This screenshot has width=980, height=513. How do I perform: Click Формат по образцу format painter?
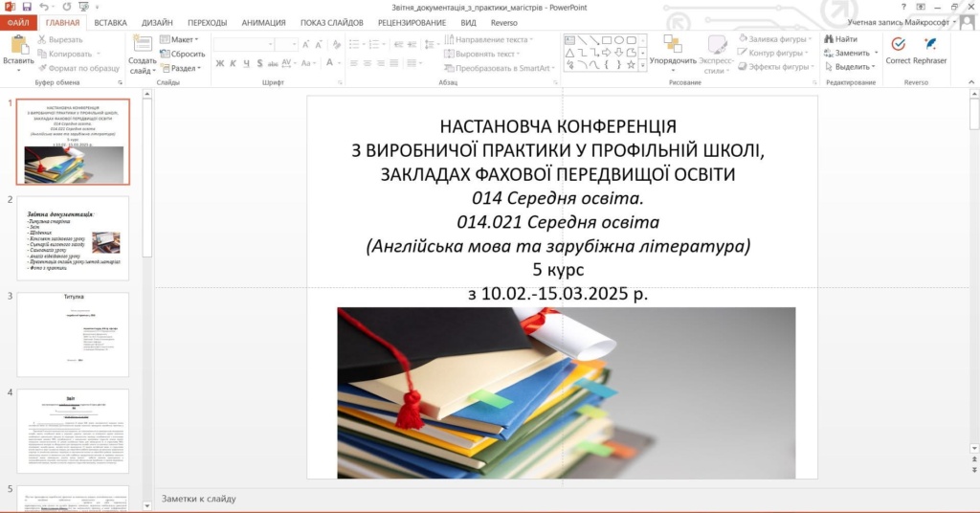pyautogui.click(x=78, y=68)
